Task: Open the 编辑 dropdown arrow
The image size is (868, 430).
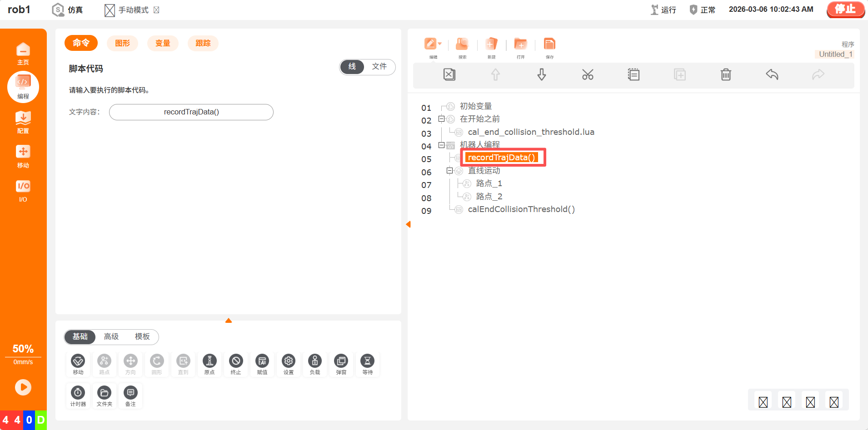Action: point(439,44)
